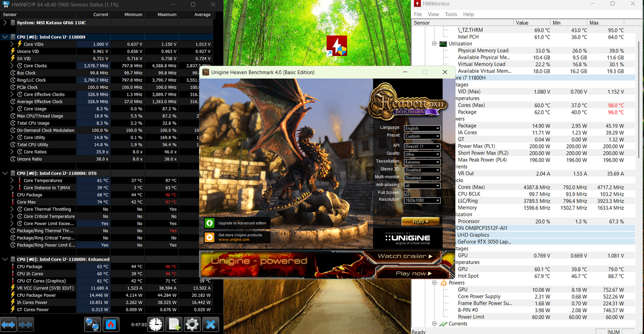
Task: Open the View menu in HWMonitor
Action: click(434, 14)
